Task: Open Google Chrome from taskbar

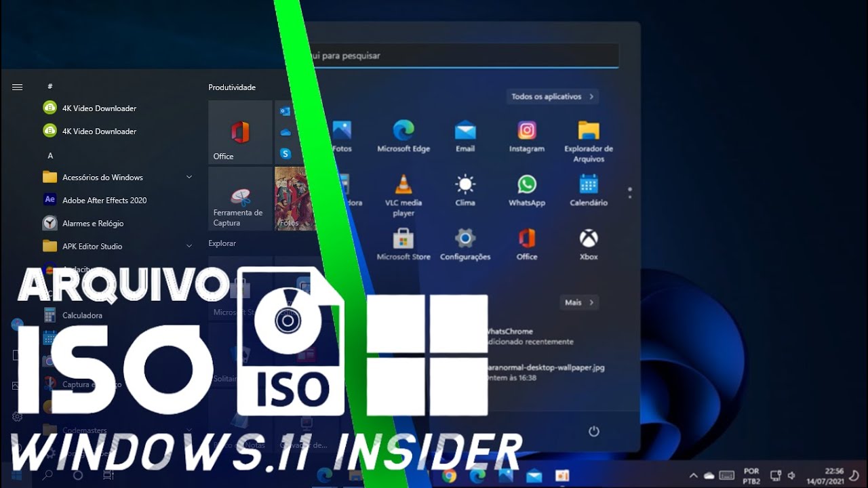Action: click(449, 476)
